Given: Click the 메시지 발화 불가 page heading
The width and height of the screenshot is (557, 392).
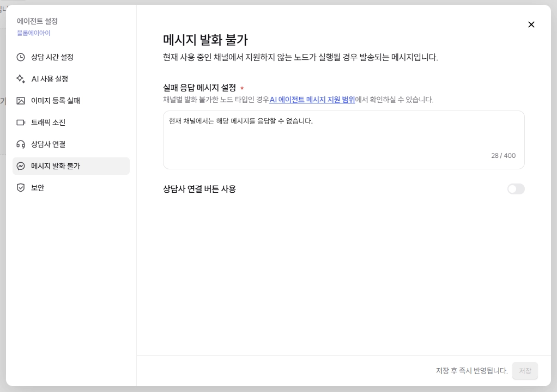Looking at the screenshot, I should [205, 39].
